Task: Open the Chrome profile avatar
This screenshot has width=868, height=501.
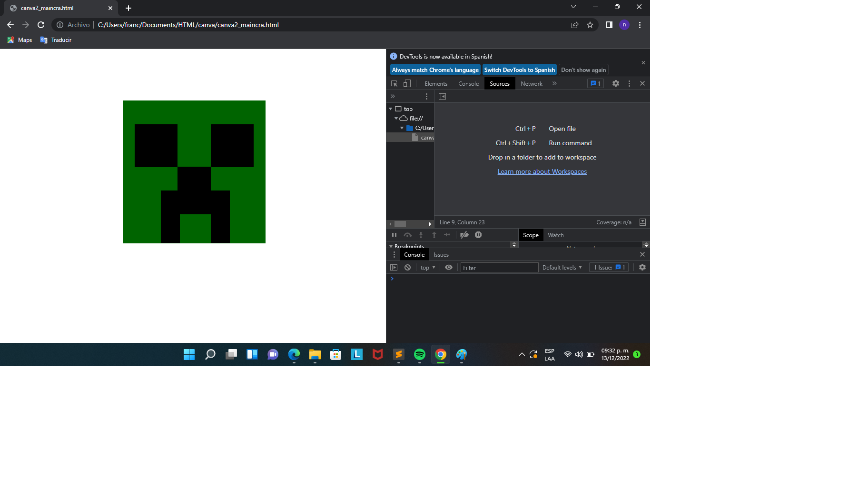Action: point(624,25)
